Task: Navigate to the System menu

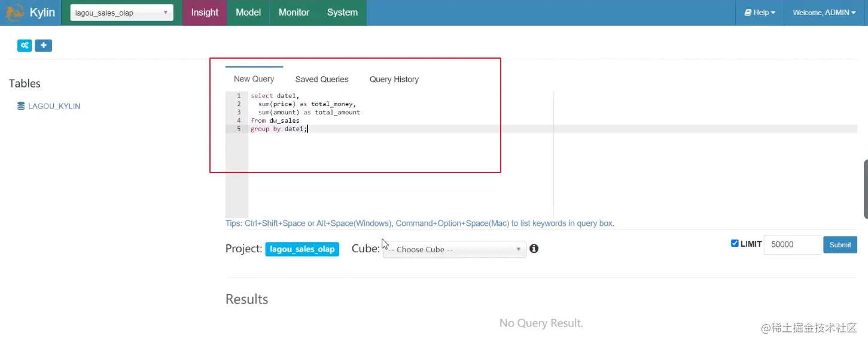Action: point(342,13)
